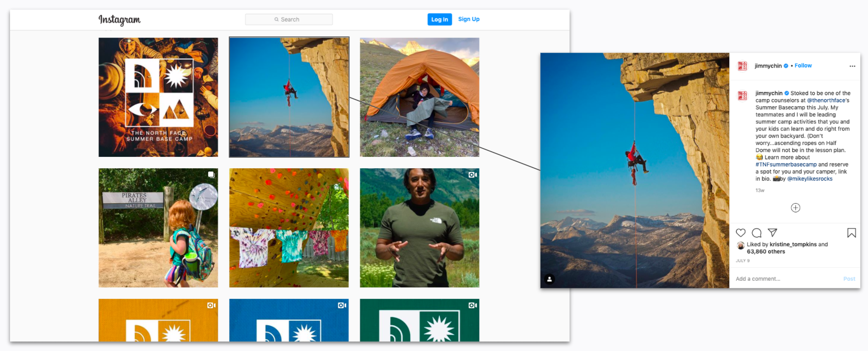The width and height of the screenshot is (868, 351).
Task: Click the video icon on green shirt post
Action: point(473,175)
